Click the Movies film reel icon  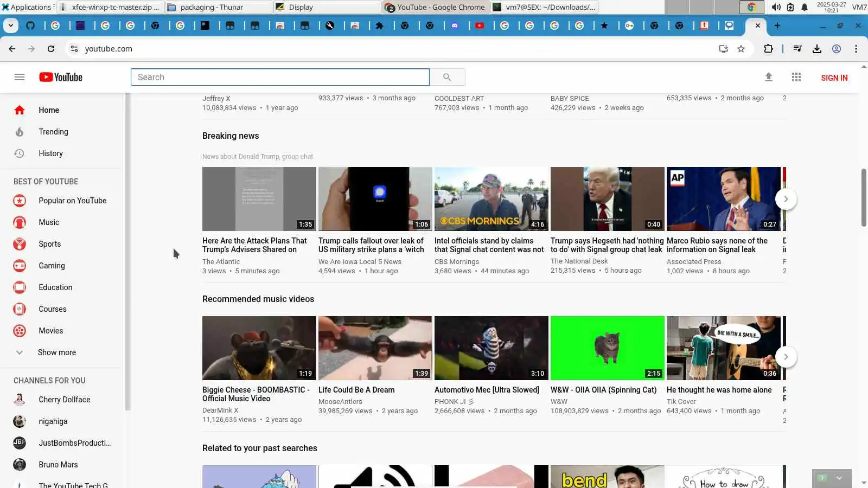[20, 331]
